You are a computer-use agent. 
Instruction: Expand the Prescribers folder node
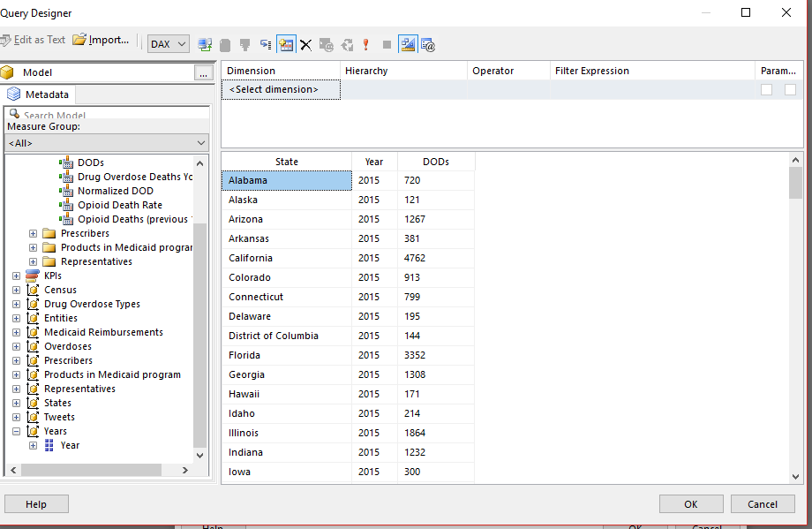[34, 233]
